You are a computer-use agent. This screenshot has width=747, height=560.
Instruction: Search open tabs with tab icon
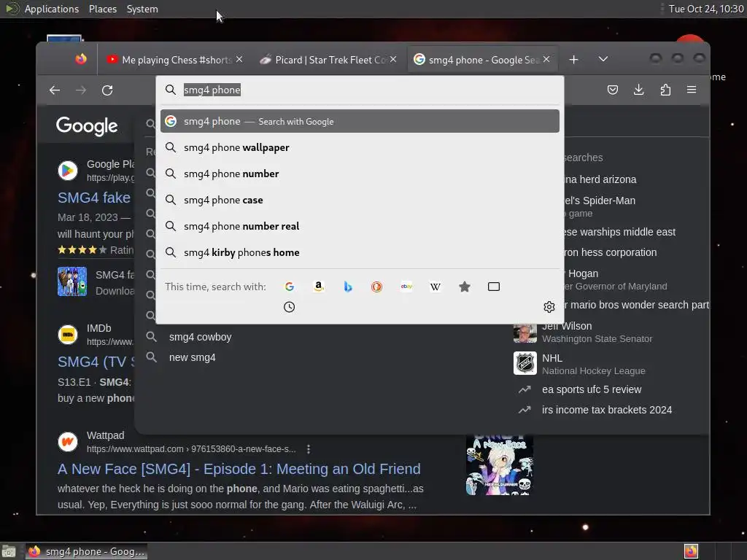tap(494, 287)
